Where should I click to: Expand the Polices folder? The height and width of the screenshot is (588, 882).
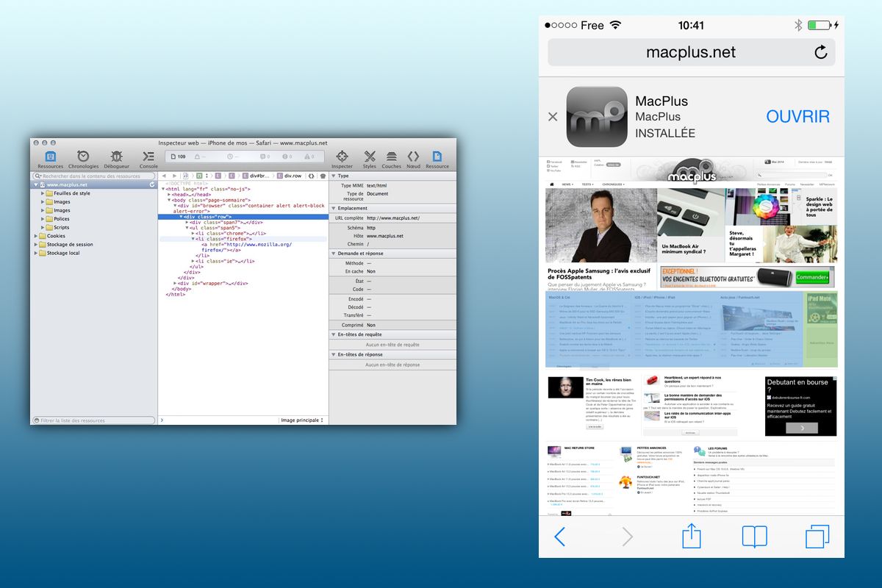tap(43, 219)
